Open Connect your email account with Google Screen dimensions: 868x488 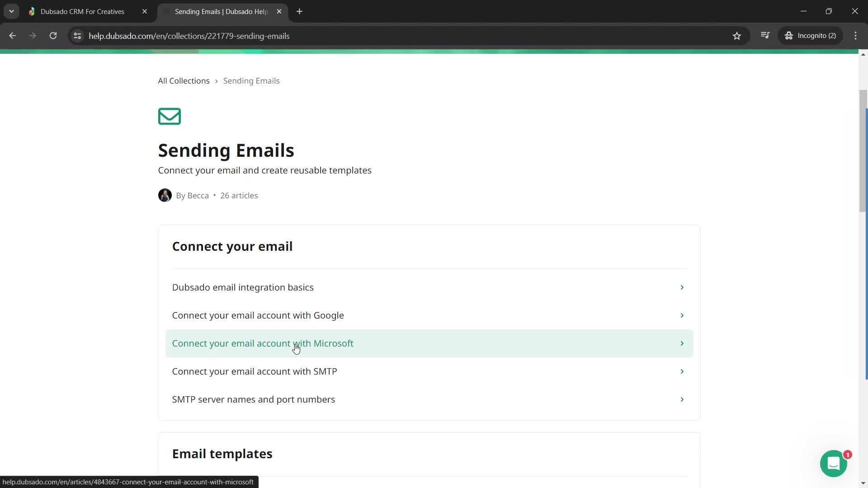click(429, 315)
